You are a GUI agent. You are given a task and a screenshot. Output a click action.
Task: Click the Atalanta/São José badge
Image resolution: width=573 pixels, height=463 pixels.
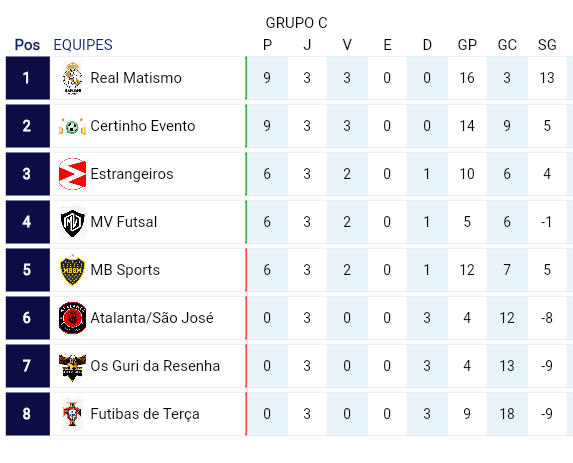72,318
